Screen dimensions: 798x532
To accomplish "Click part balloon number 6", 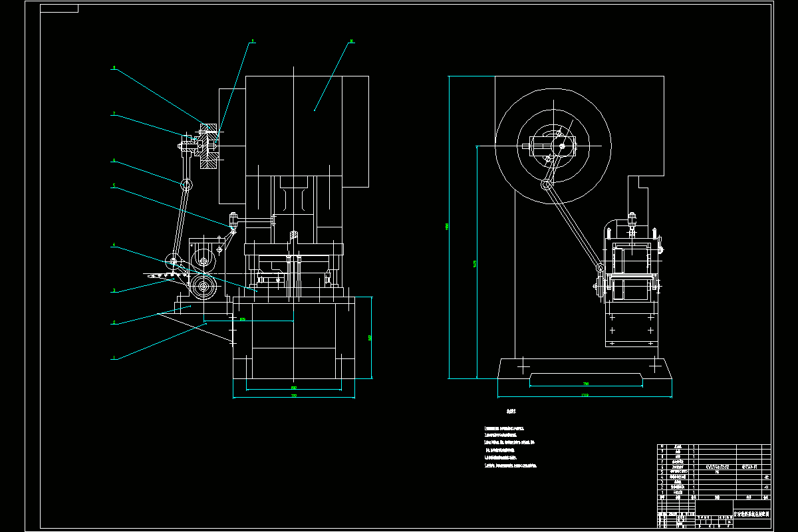I will point(114,160).
